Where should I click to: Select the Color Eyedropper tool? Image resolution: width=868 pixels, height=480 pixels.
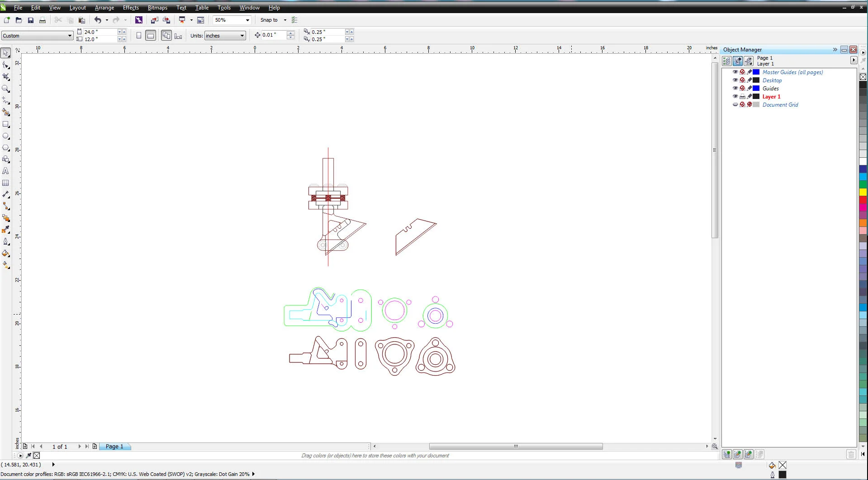click(6, 230)
